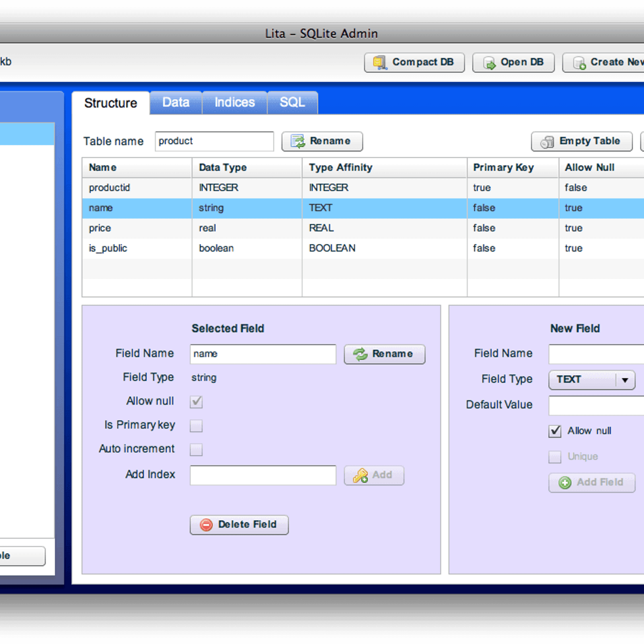Click the Primary Key column header
The height and width of the screenshot is (644, 644).
[513, 167]
